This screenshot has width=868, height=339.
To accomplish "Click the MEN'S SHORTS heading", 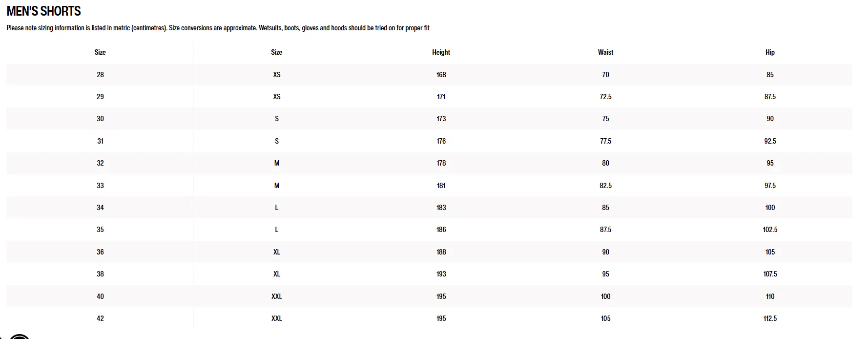I will pyautogui.click(x=43, y=11).
